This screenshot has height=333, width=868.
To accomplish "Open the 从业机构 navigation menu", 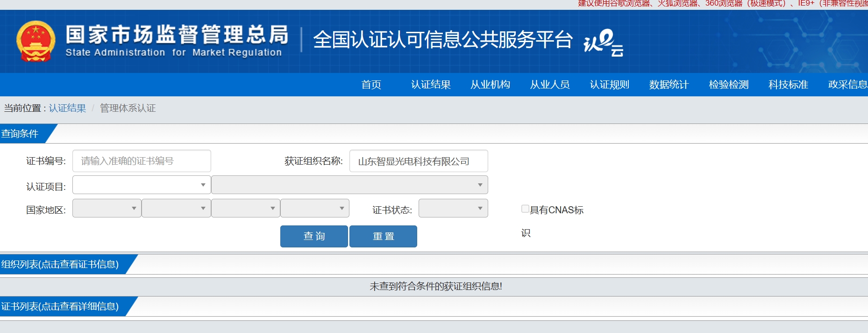I will pos(491,85).
